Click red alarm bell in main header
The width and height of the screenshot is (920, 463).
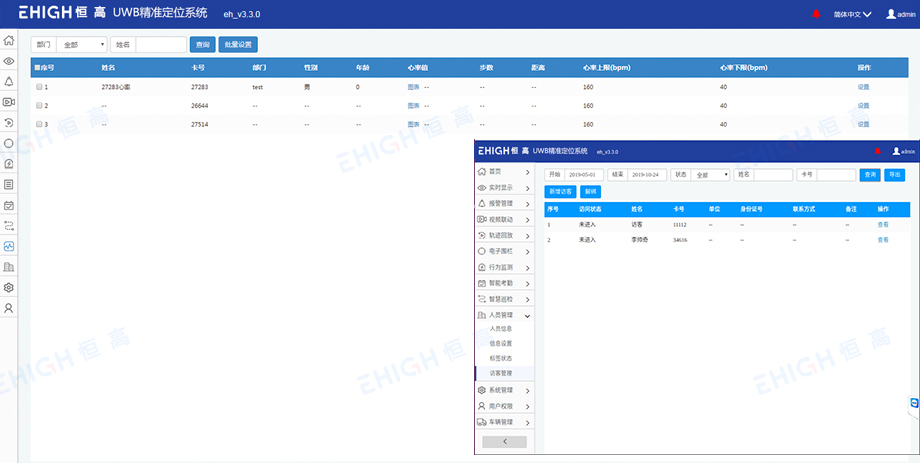[x=816, y=13]
